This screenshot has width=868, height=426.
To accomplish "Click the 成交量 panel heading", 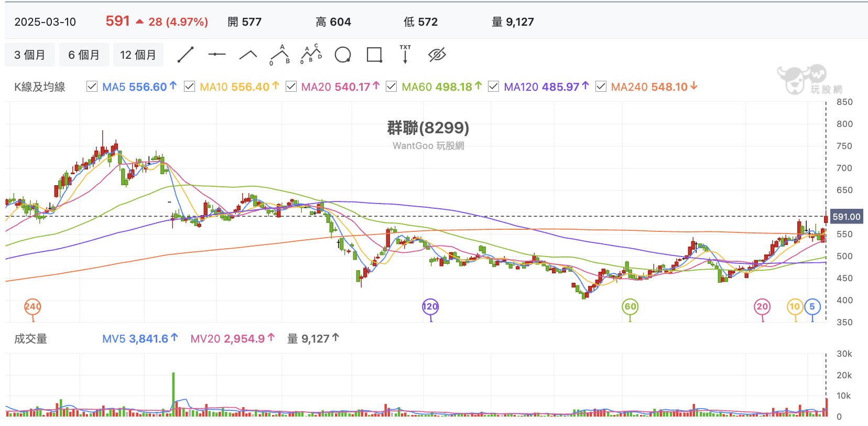I will point(30,339).
